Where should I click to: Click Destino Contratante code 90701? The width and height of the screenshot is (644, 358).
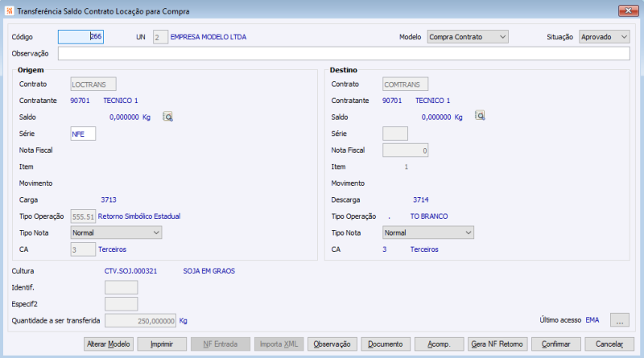click(392, 101)
